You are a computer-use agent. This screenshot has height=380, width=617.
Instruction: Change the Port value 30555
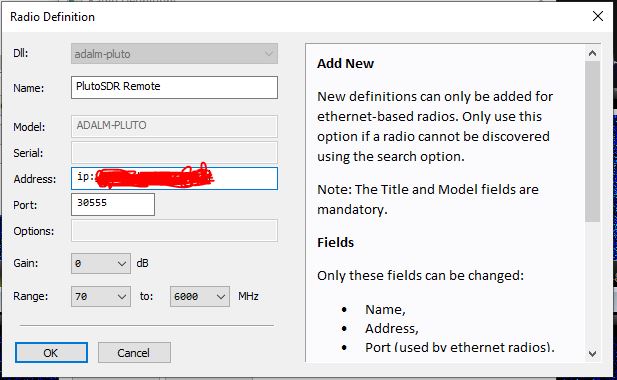point(113,204)
